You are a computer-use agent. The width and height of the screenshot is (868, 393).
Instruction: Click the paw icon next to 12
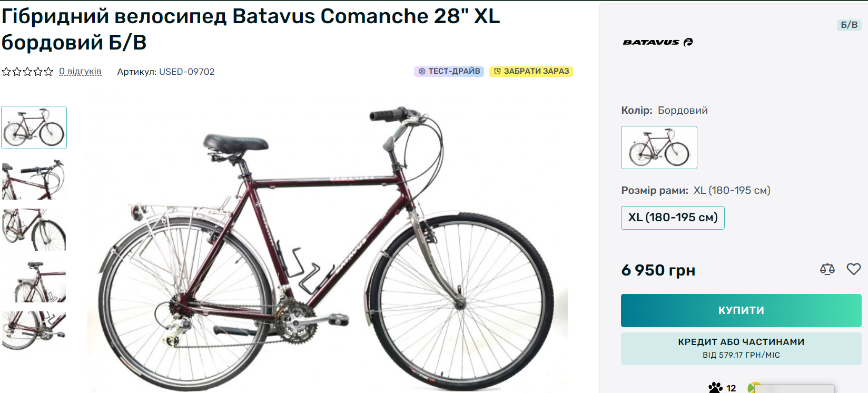[x=715, y=388]
